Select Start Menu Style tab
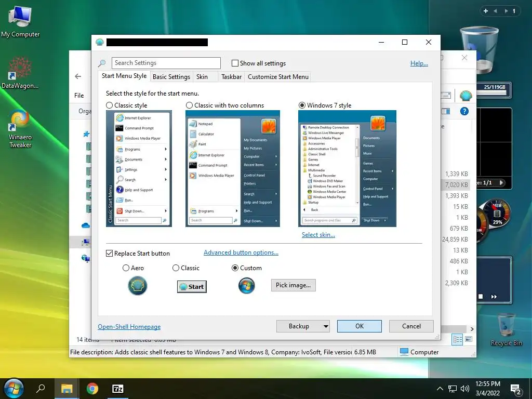This screenshot has height=399, width=532. (x=124, y=76)
